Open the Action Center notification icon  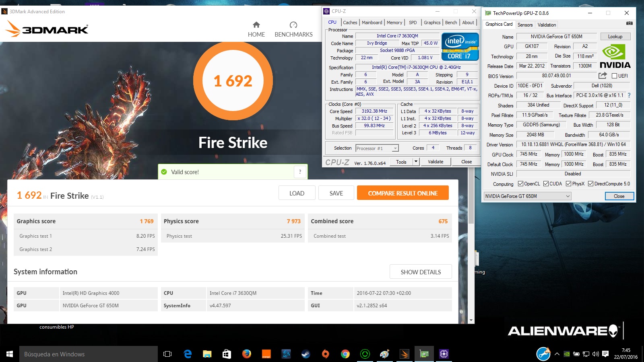tap(605, 354)
